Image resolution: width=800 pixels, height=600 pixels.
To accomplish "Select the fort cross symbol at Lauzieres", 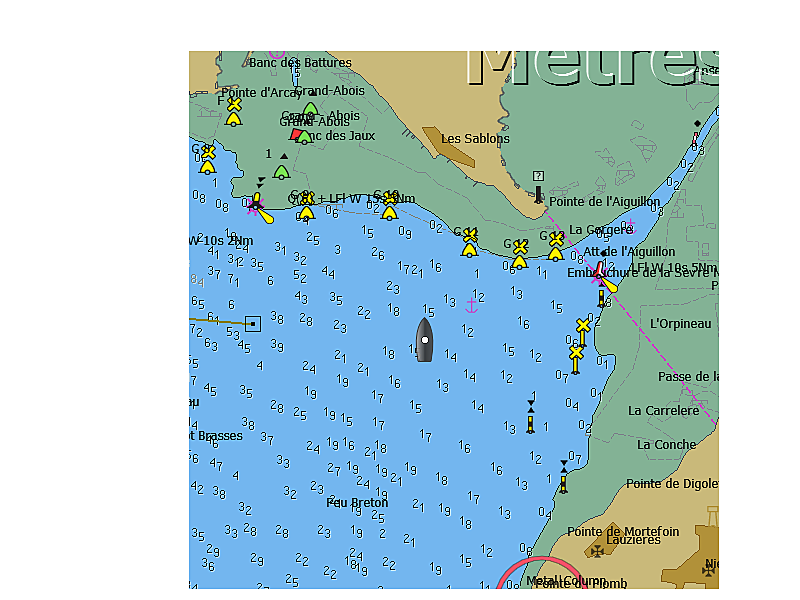I will click(x=597, y=551).
